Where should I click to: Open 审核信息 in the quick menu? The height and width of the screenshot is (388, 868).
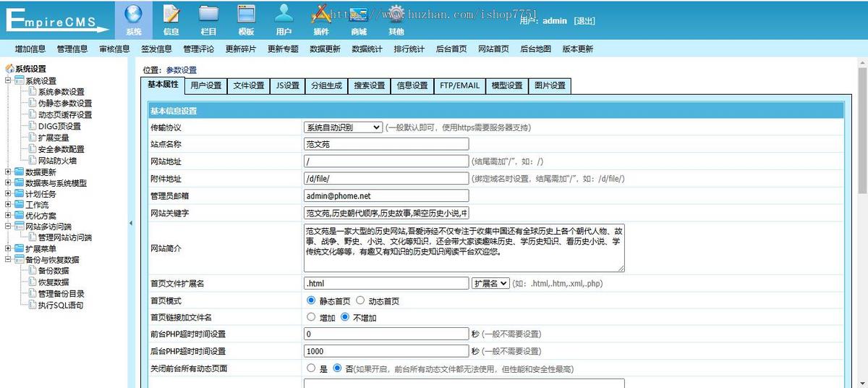pyautogui.click(x=114, y=49)
